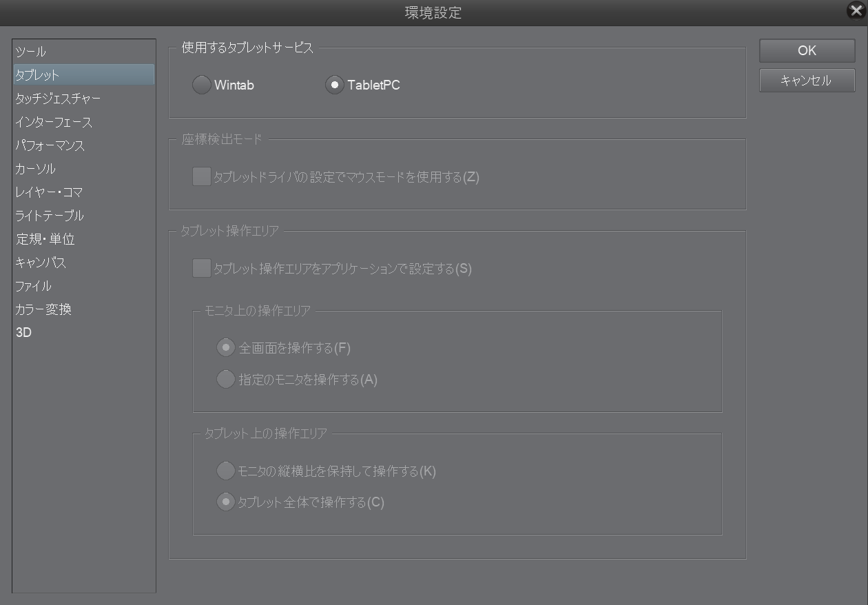Open the インターフェース settings category
The width and height of the screenshot is (868, 605).
point(83,122)
